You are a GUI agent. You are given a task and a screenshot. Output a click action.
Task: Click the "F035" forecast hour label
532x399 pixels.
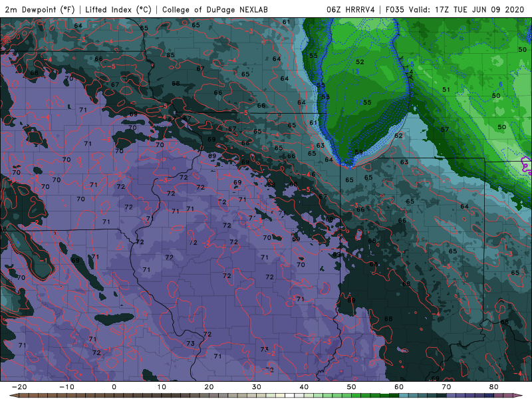[x=395, y=9]
